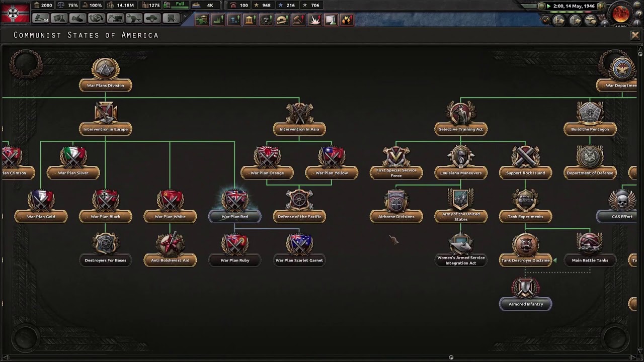Open the Production wrench button
This screenshot has width=644, height=362.
pos(134,19)
